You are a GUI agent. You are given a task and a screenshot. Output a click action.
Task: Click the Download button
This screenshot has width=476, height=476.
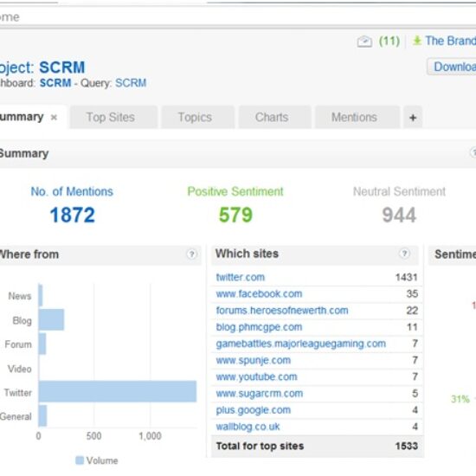(x=452, y=67)
